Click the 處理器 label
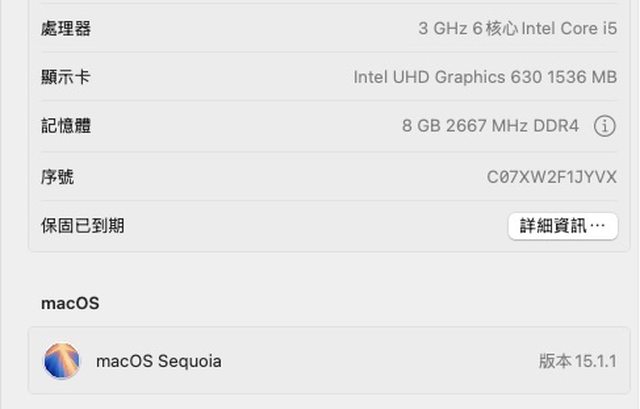This screenshot has height=409, width=640. [66, 29]
